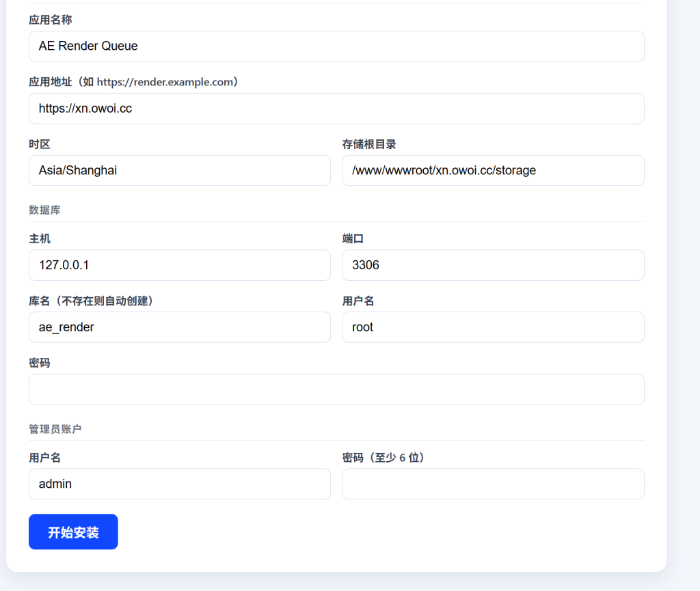Screen dimensions: 700x591
Task: Click the 应用地址 label with example URL
Action: click(x=135, y=82)
